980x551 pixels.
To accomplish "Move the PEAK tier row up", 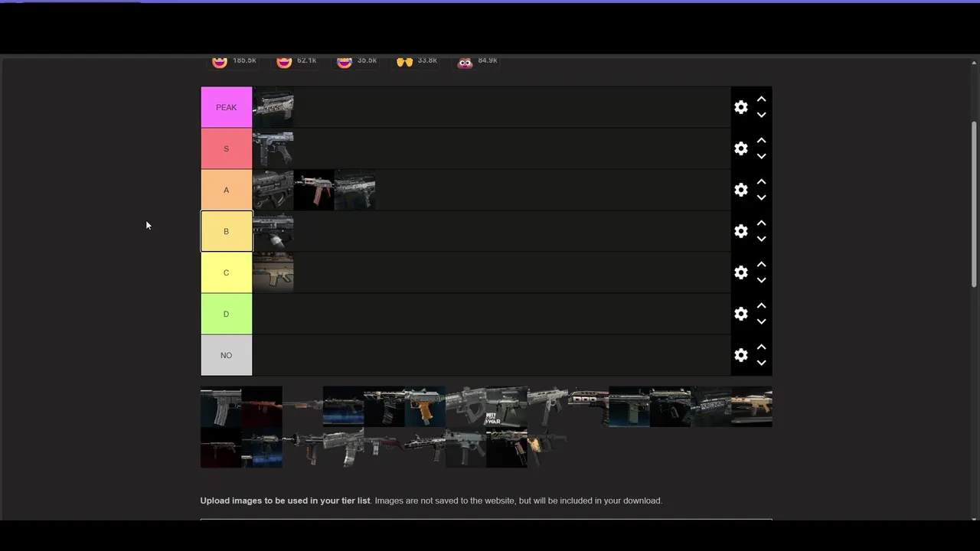I will 761,99.
